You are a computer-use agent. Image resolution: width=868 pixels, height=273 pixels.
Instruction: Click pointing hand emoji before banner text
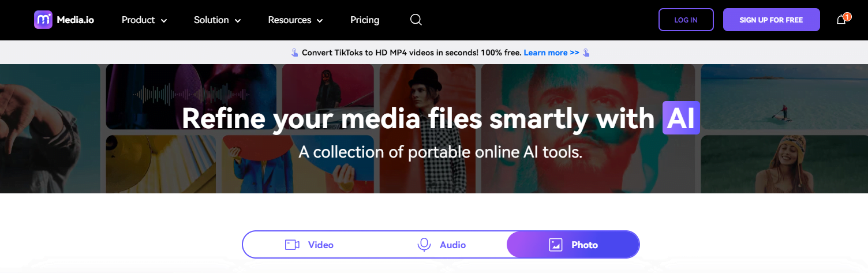coord(295,53)
